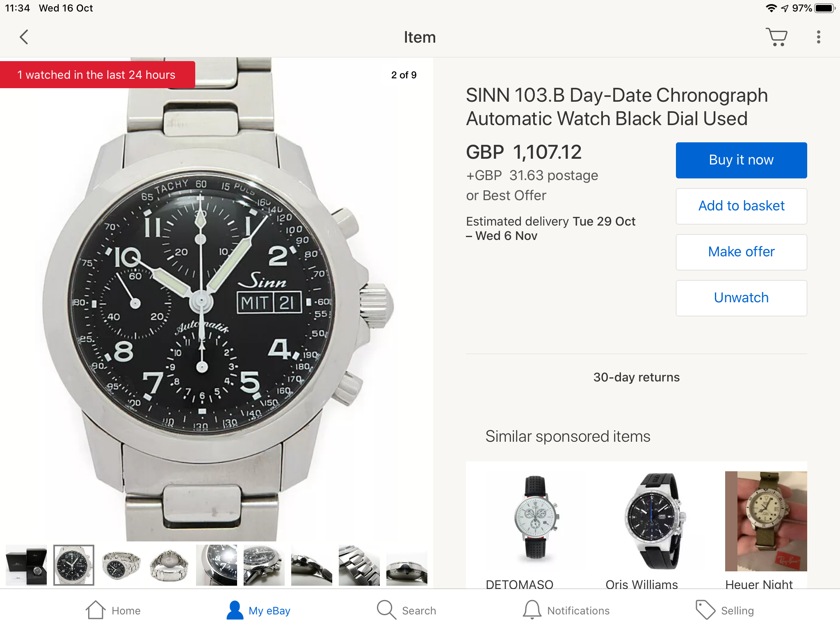Tap the back arrow icon

point(24,37)
